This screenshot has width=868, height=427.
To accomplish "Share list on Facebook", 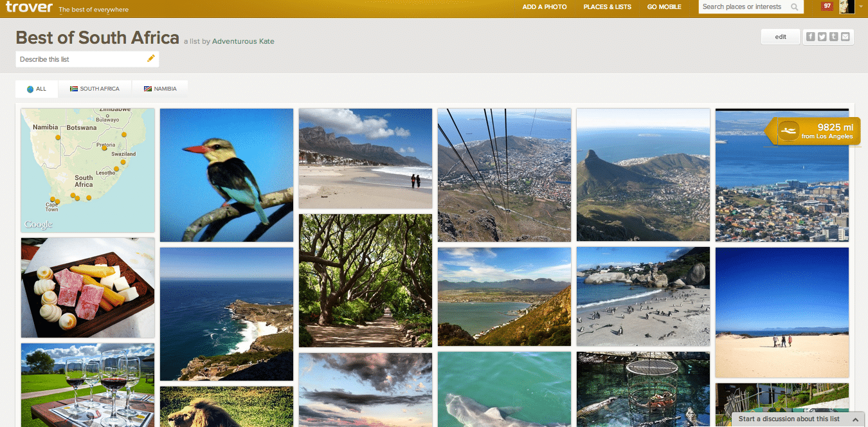I will (x=811, y=37).
